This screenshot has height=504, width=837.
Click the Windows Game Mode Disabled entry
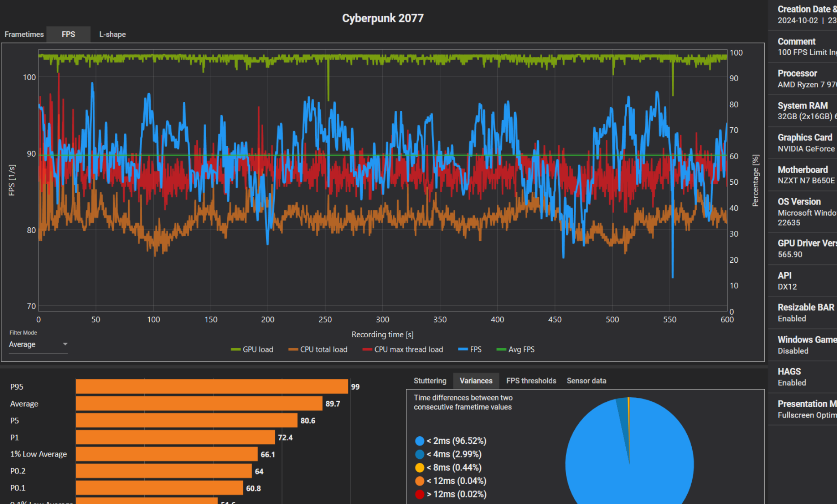click(802, 345)
